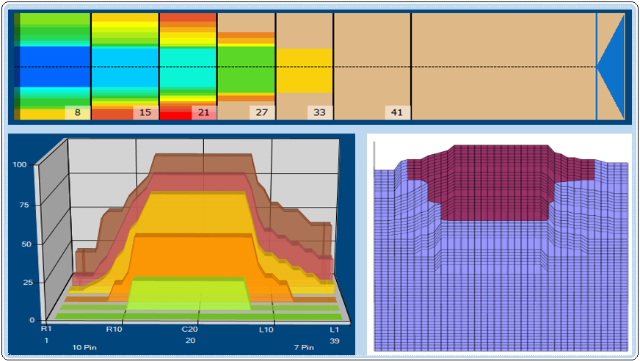The image size is (640, 361).
Task: Click the L10 axis label
Action: click(x=266, y=329)
